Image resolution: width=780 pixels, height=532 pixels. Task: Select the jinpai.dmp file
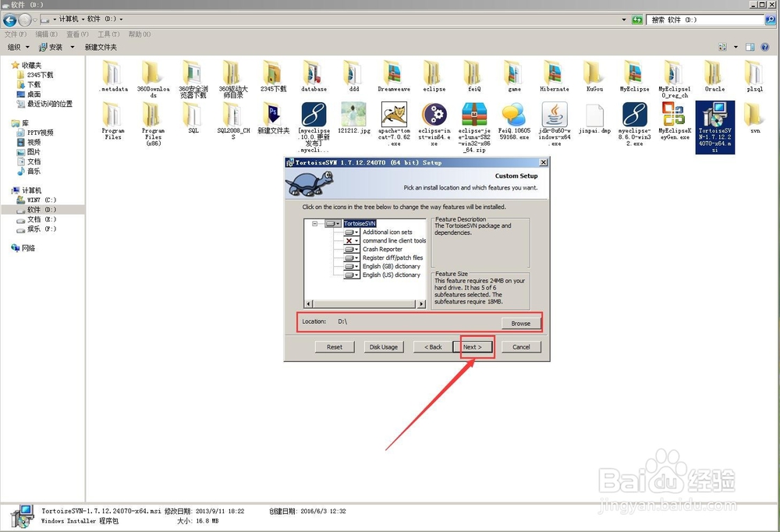click(x=594, y=118)
